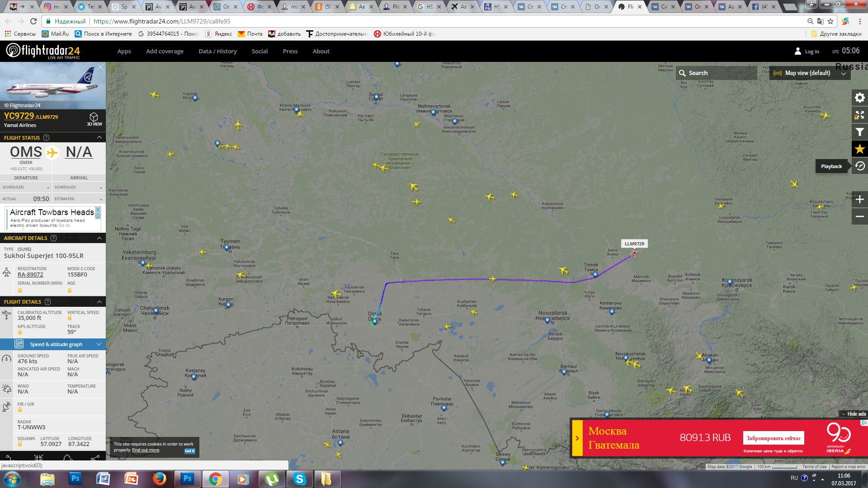
Task: Open the flight filter funnel
Action: (859, 132)
